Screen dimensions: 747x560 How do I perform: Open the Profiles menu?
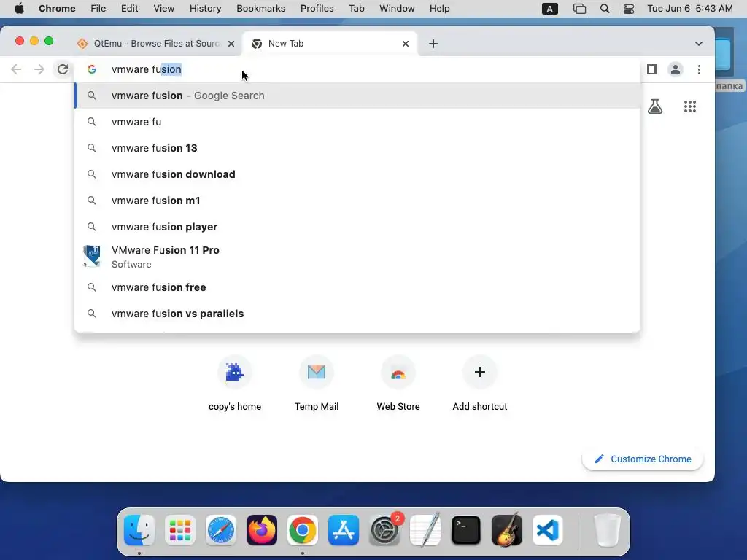coord(317,9)
